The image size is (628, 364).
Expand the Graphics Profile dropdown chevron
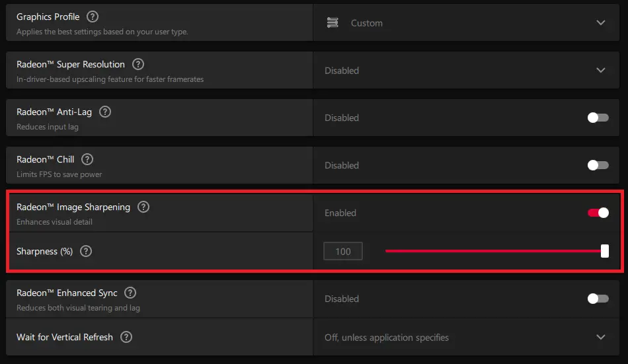click(600, 23)
